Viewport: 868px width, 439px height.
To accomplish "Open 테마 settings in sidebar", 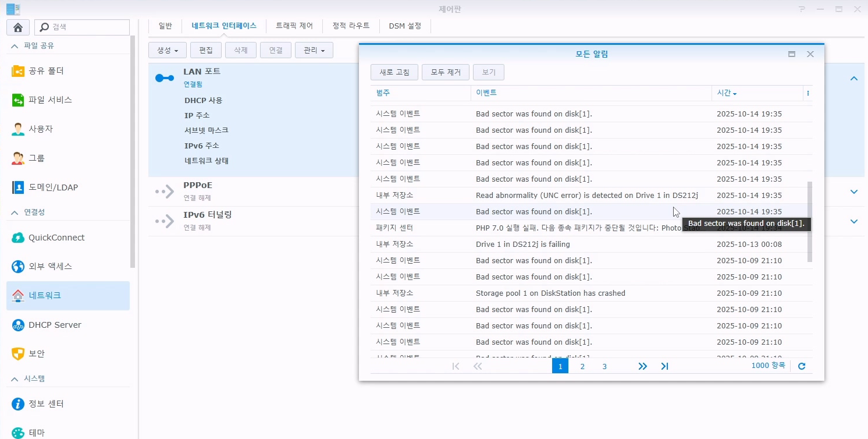I will point(36,432).
